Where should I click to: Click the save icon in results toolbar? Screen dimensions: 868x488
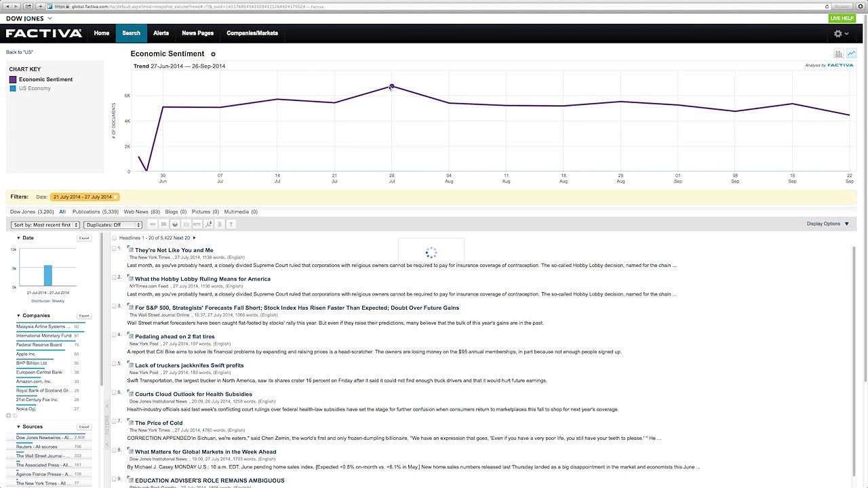pyautogui.click(x=186, y=224)
